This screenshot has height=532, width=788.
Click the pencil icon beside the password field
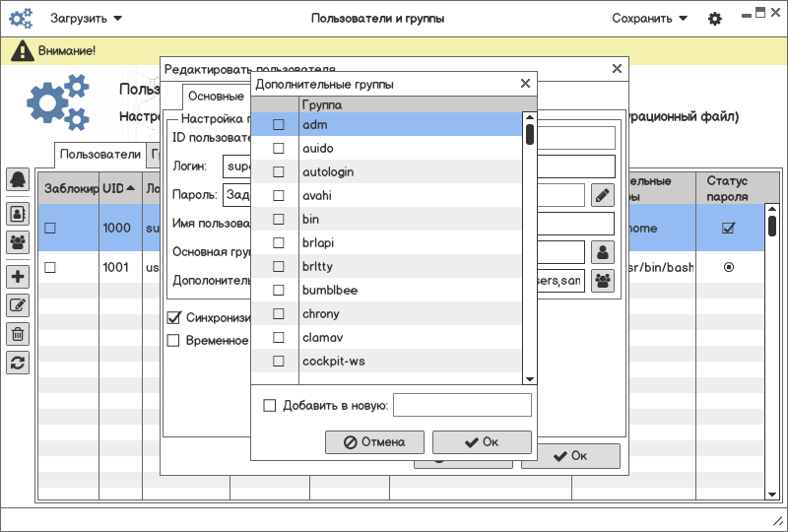[x=602, y=195]
